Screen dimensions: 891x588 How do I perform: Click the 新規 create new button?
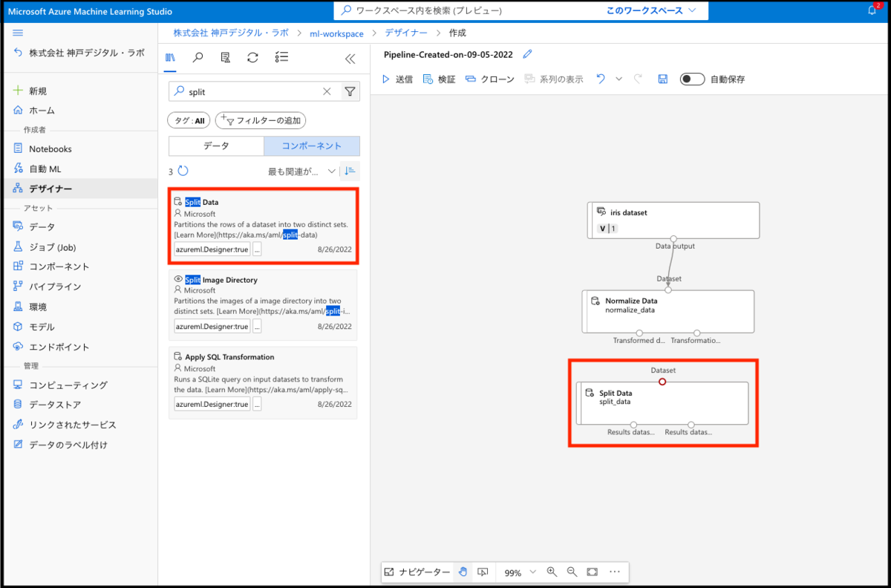tap(30, 91)
